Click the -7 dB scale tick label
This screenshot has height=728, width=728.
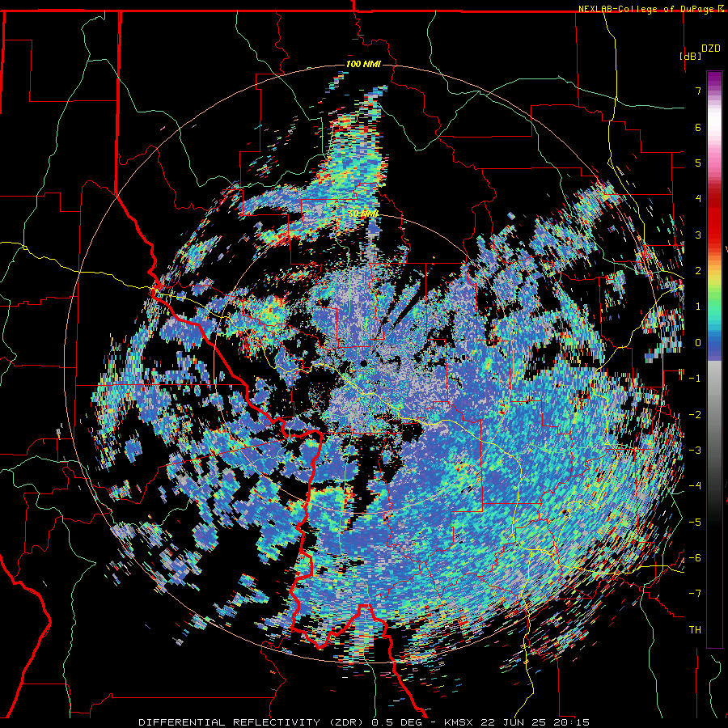point(695,594)
